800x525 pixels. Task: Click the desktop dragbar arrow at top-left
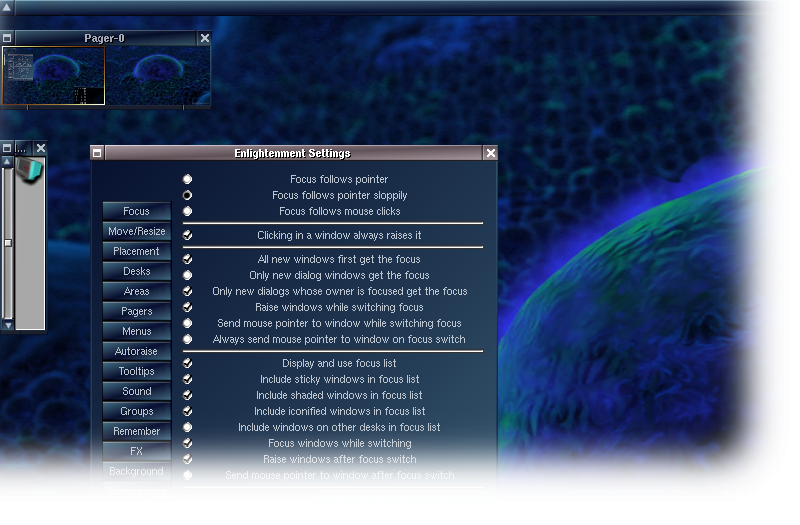7,8
